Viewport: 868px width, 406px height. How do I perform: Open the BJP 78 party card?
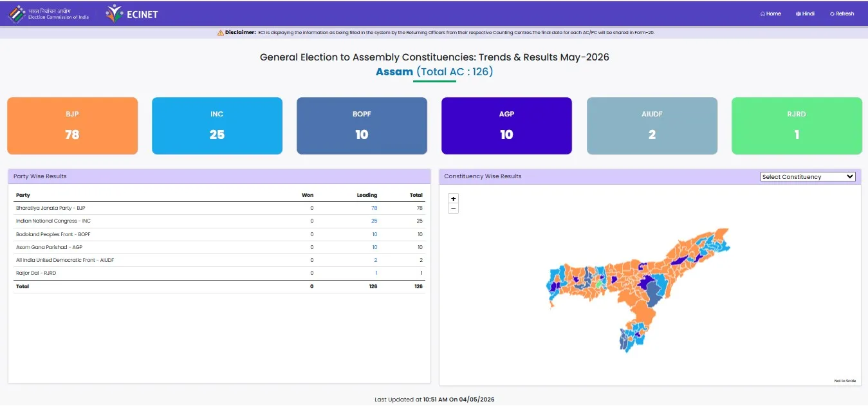[x=72, y=125]
